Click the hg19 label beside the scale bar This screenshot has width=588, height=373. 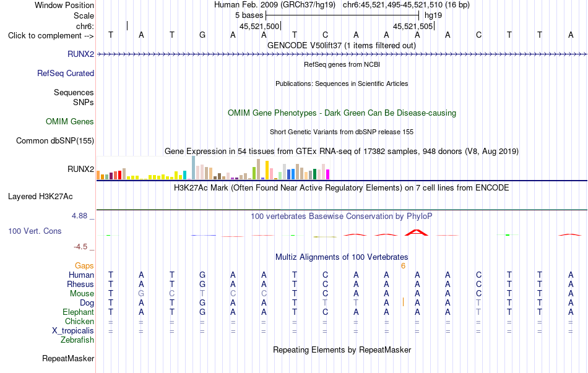coord(433,15)
